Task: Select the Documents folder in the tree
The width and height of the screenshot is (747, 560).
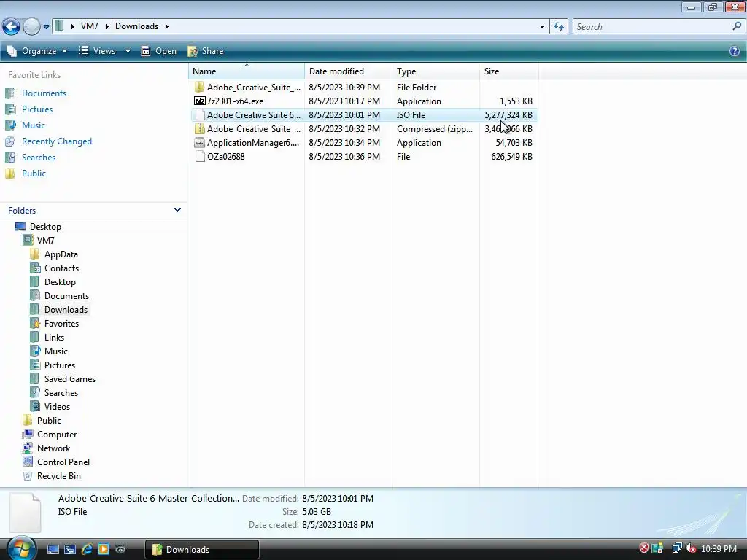Action: pyautogui.click(x=66, y=296)
